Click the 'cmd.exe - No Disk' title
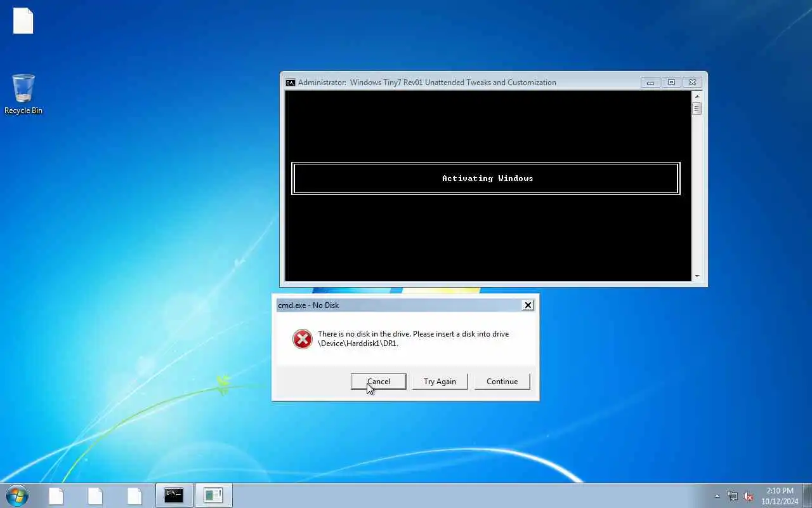Screen dimensions: 812x508 pyautogui.click(x=308, y=305)
